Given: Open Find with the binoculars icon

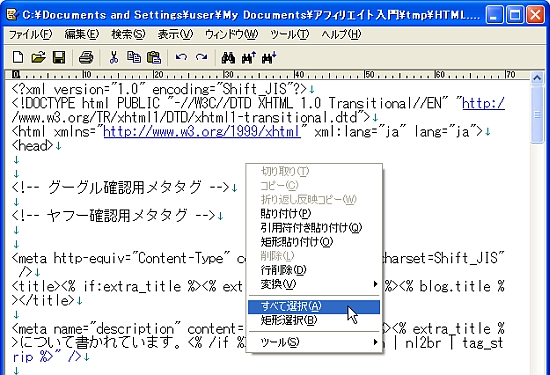Looking at the screenshot, I should point(228,58).
